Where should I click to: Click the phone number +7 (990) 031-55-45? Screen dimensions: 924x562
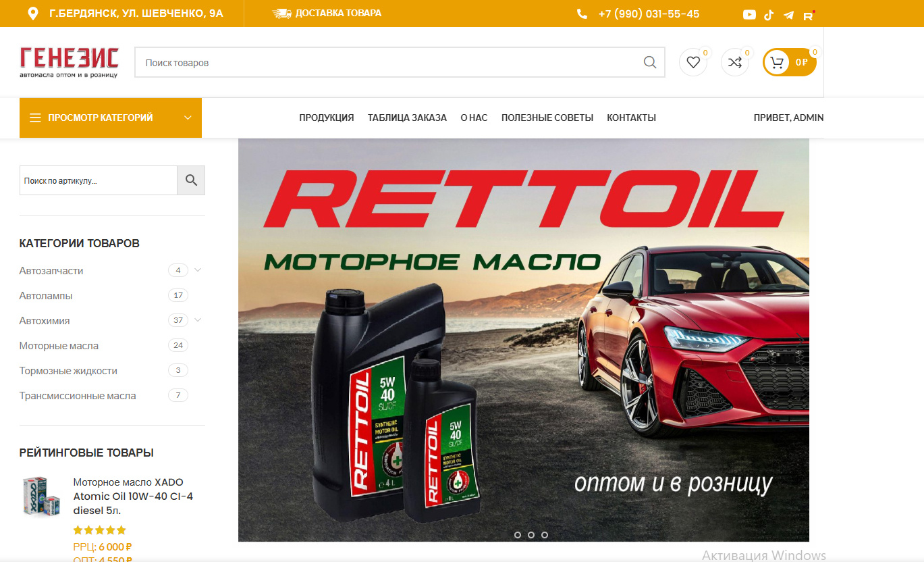[649, 14]
